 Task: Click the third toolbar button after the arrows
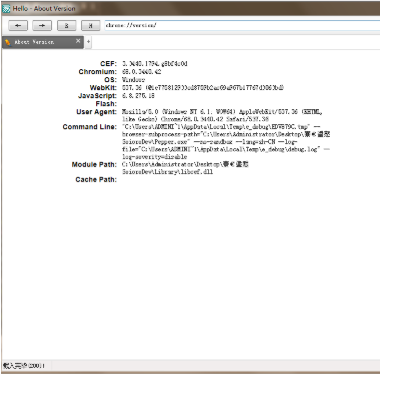(66, 25)
